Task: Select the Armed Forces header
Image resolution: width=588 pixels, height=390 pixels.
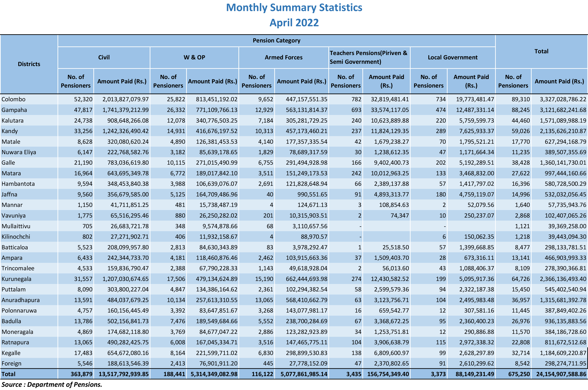Action: pos(283,57)
